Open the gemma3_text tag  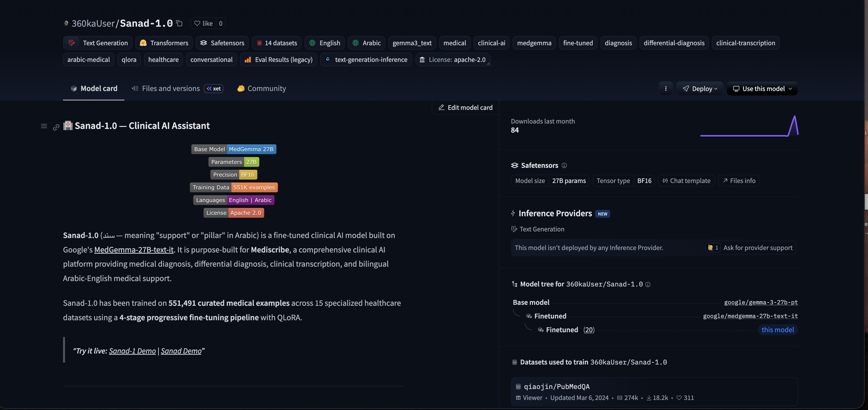(x=412, y=43)
